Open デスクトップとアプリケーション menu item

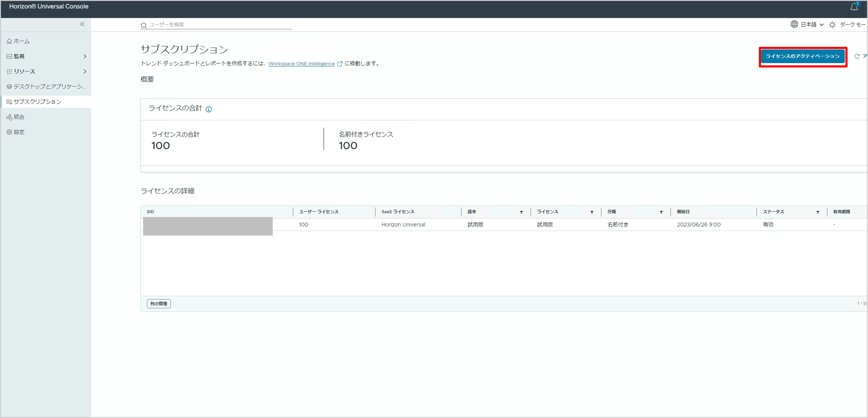[x=46, y=86]
